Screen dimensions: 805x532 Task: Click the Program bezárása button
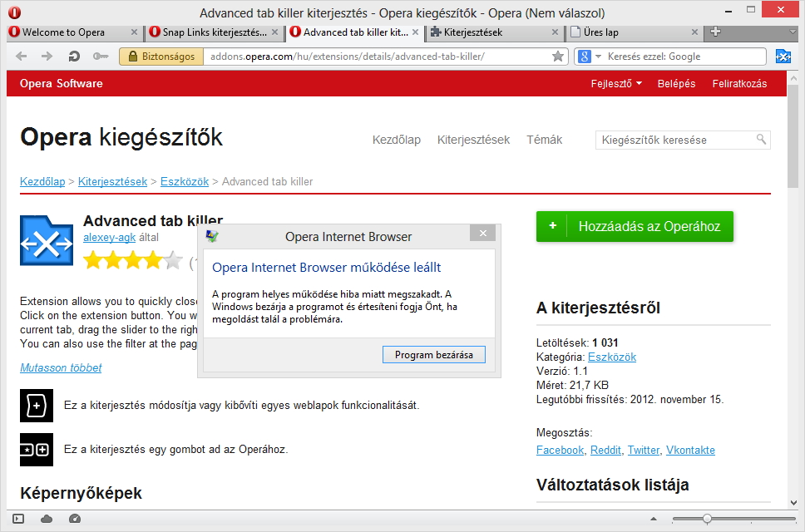coord(433,354)
